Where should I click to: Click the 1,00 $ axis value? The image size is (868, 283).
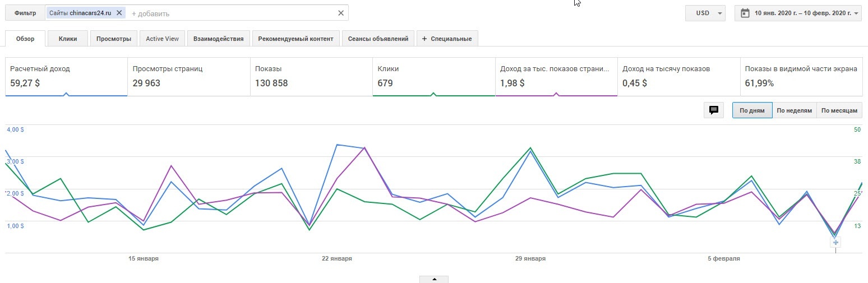pos(15,226)
